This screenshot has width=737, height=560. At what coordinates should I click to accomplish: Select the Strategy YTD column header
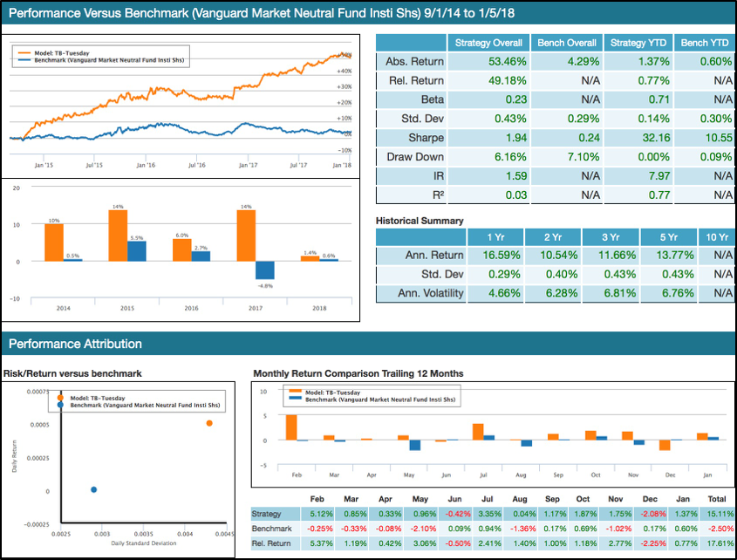click(638, 42)
